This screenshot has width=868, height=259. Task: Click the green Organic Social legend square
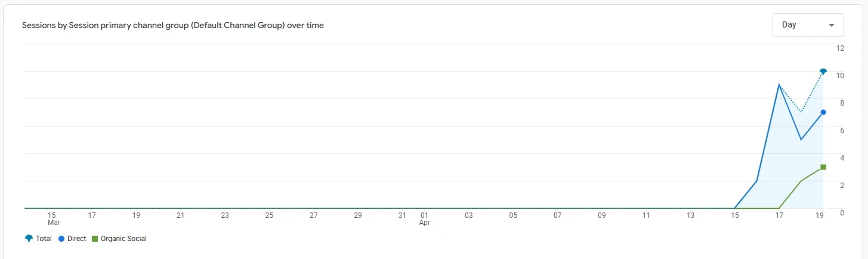[94, 239]
